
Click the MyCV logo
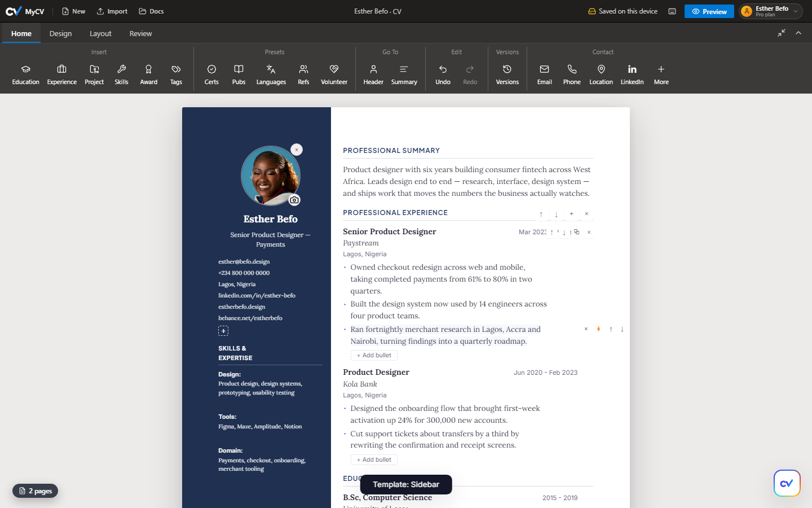point(25,11)
